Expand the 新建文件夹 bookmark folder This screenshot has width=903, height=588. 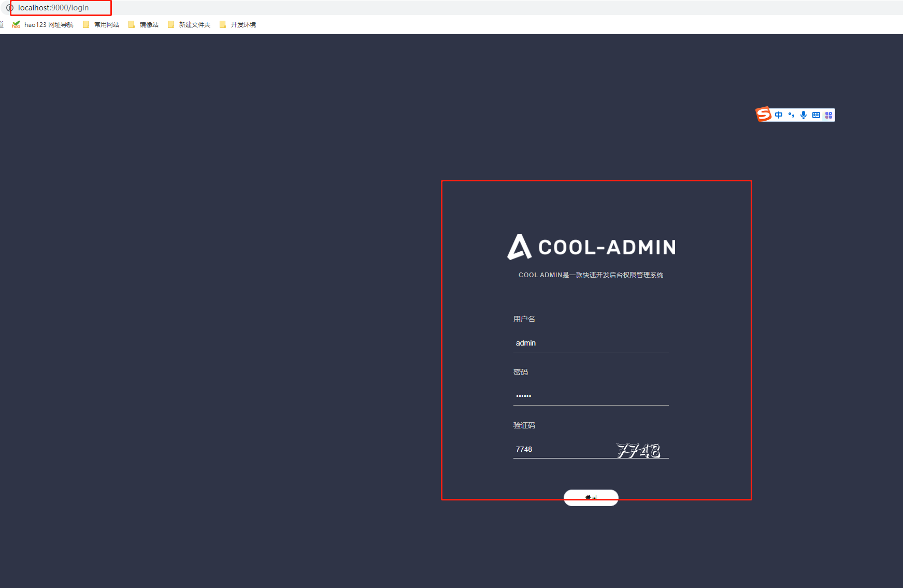tap(189, 24)
